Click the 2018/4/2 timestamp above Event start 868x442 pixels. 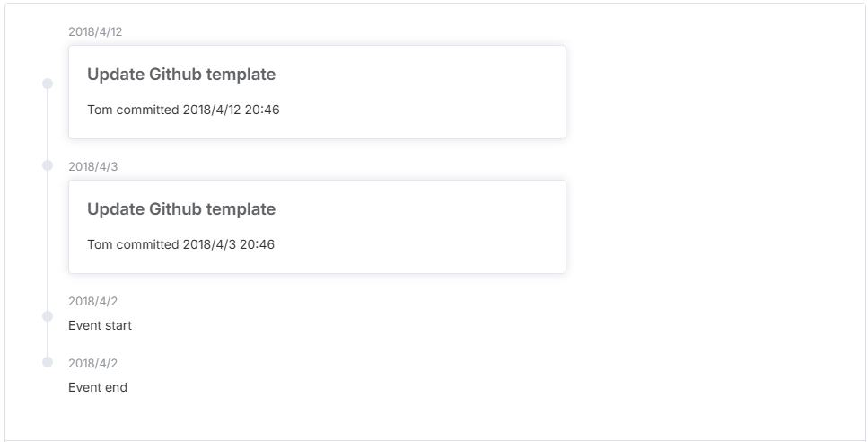[x=93, y=301]
